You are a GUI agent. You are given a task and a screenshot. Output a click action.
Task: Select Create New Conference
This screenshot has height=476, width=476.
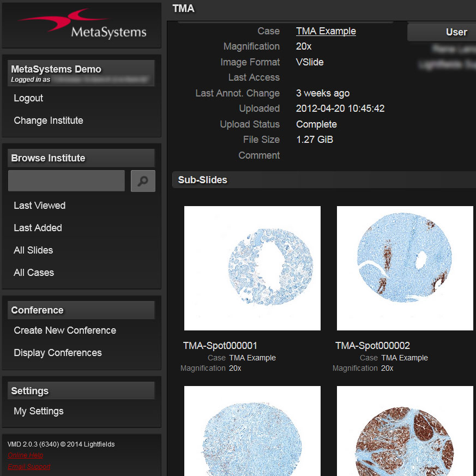pos(65,330)
